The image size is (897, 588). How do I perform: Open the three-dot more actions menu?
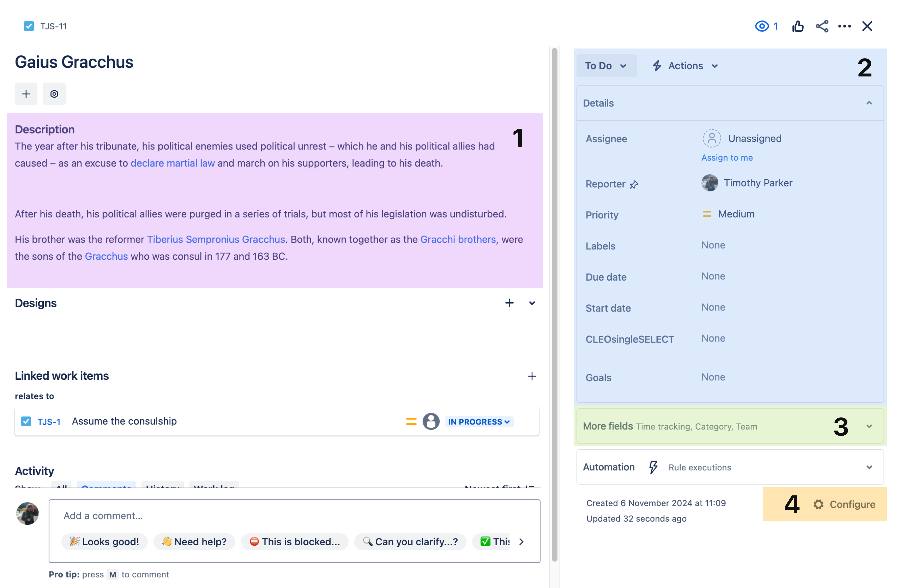(844, 26)
